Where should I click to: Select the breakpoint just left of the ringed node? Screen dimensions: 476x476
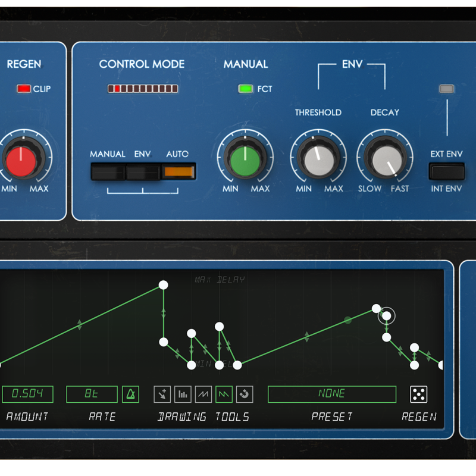pyautogui.click(x=376, y=308)
